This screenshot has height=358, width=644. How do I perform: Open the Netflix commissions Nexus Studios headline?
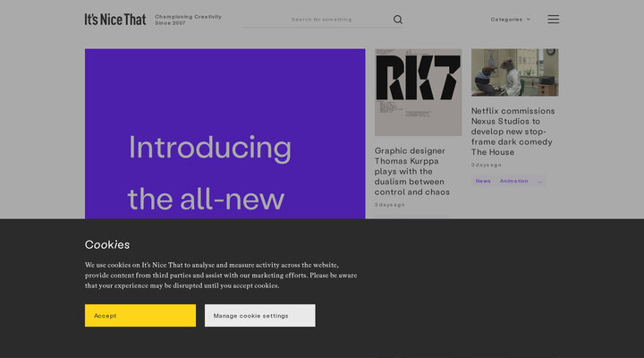513,132
